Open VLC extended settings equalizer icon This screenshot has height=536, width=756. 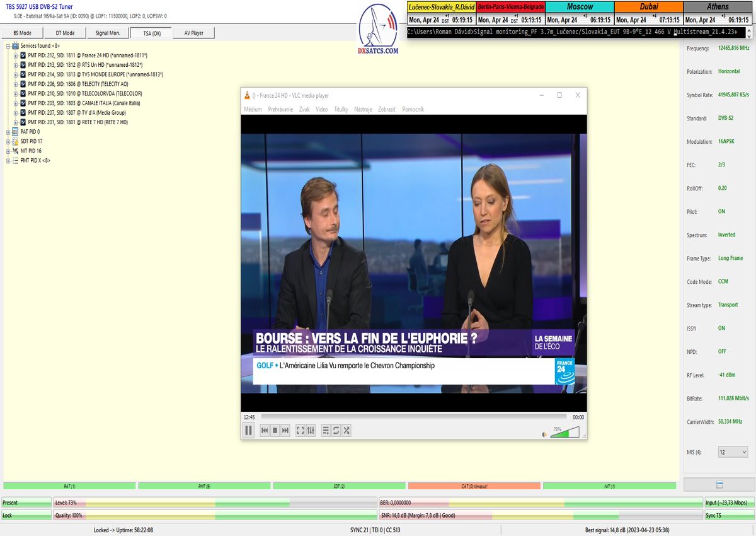311,431
